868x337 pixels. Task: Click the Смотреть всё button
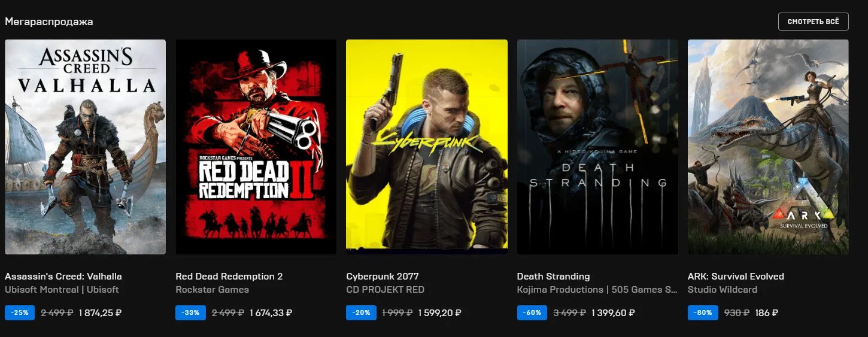(x=813, y=22)
